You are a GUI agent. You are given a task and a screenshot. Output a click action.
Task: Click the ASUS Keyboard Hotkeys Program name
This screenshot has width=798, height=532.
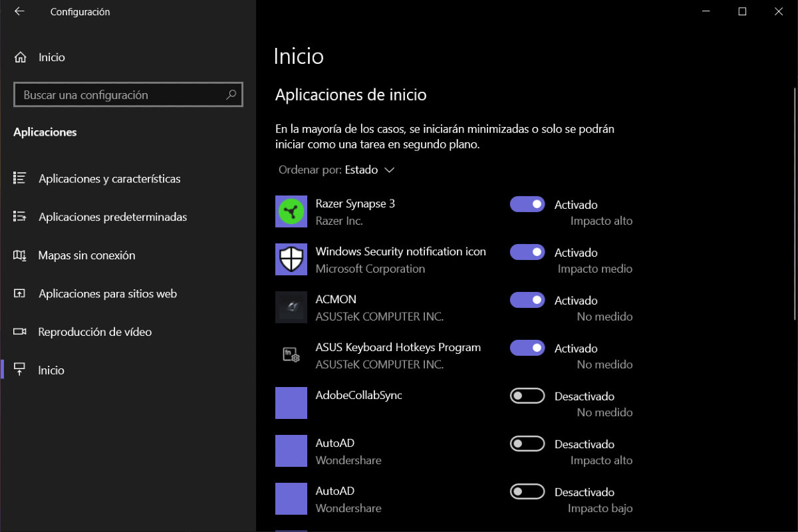pos(398,347)
